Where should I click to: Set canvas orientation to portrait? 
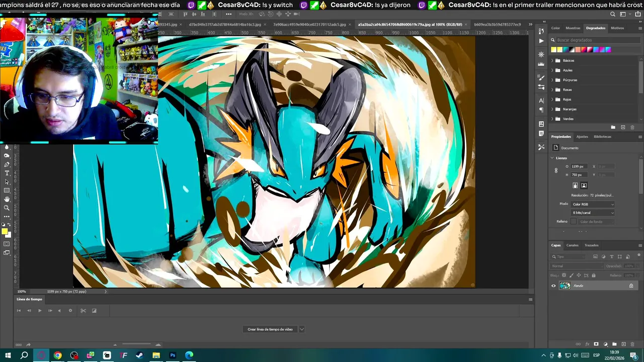point(575,185)
